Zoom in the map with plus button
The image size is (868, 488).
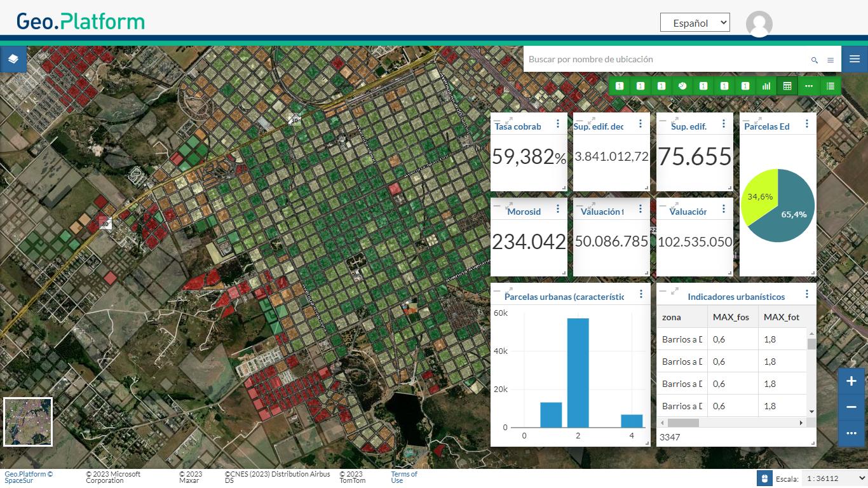pos(851,381)
